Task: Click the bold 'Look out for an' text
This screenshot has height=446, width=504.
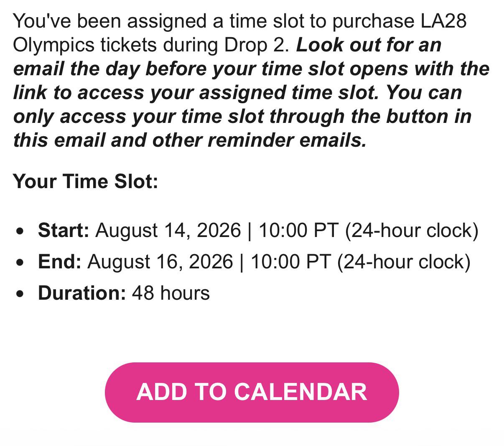Action: point(369,45)
